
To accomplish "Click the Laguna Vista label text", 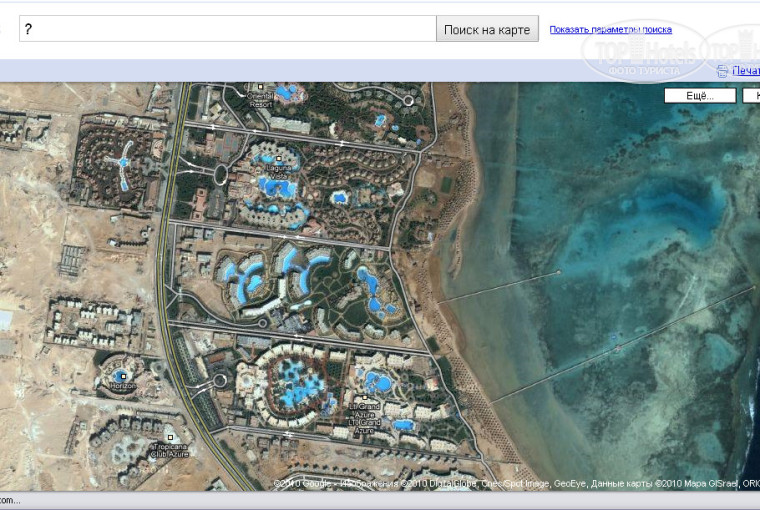I will [279, 172].
